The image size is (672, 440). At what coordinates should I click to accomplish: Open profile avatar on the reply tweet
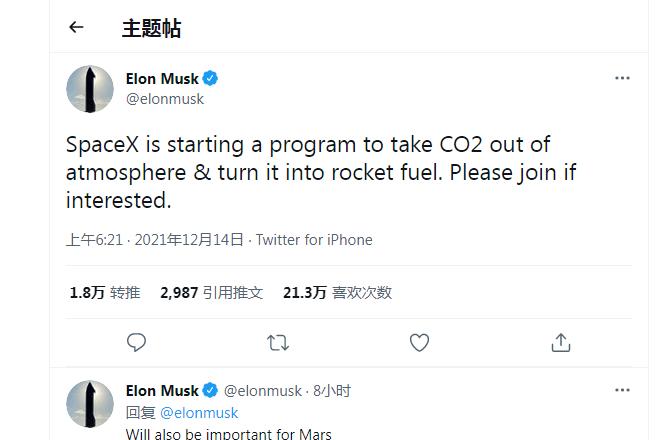tap(90, 404)
